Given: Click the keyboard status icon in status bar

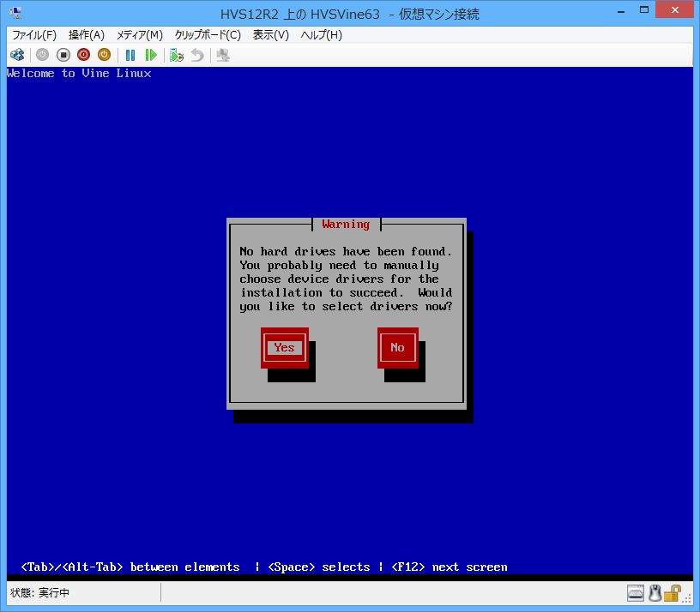Looking at the screenshot, I should point(636,593).
